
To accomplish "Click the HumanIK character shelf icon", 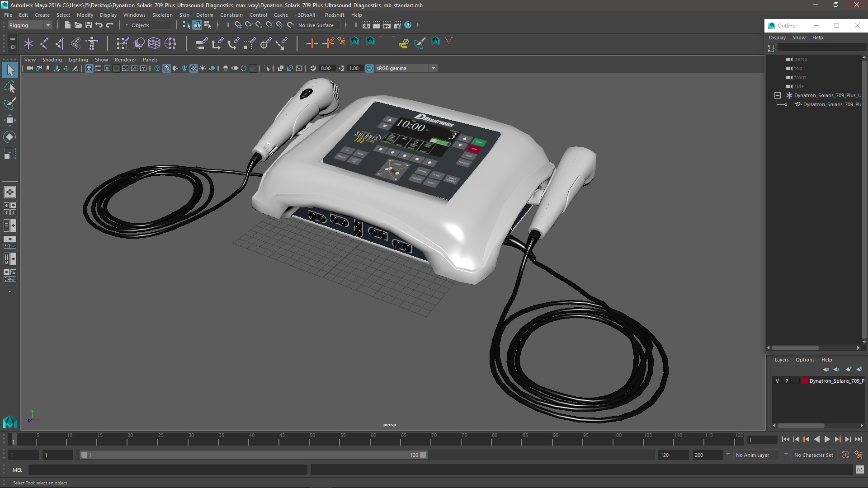I will [x=92, y=43].
